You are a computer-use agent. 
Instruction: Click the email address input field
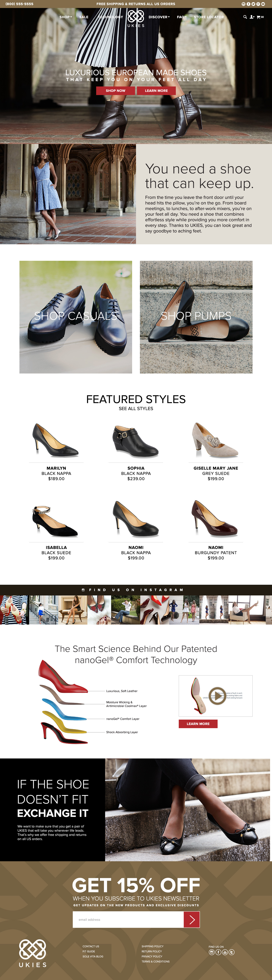click(128, 920)
